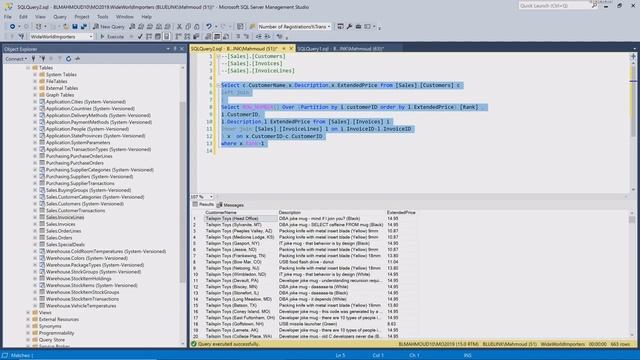Refresh the Object Explorer tree
Image resolution: width=640 pixels, height=360 pixels.
(x=68, y=59)
